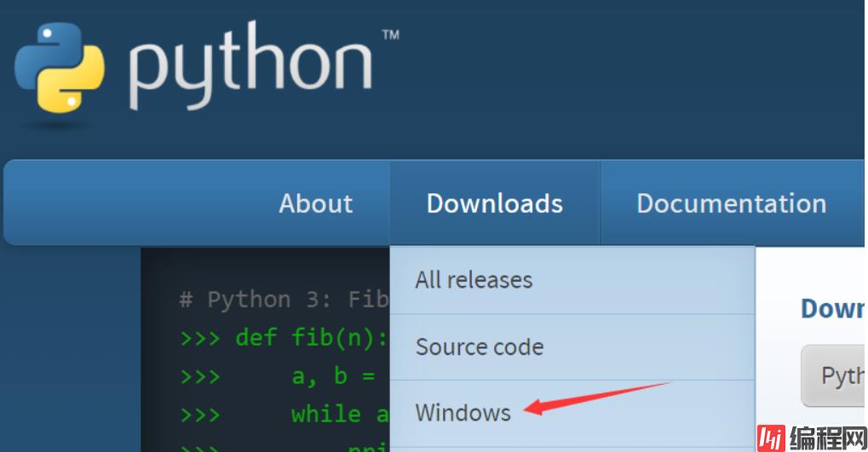Open the About navigation menu
868x452 pixels.
pyautogui.click(x=315, y=203)
